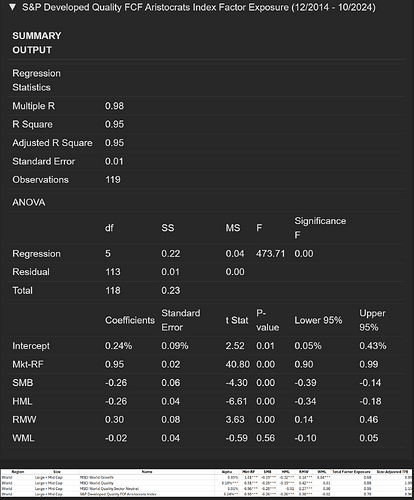Viewport: 414px width, 500px height.
Task: Select the WML P-value 0.56
Action: [x=265, y=438]
